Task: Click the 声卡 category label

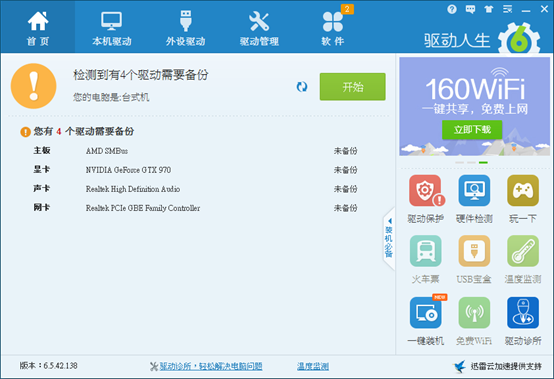Action: tap(42, 189)
